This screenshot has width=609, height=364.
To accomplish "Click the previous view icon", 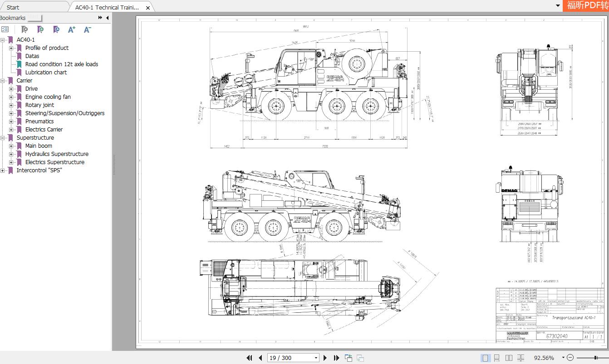I will (x=349, y=358).
